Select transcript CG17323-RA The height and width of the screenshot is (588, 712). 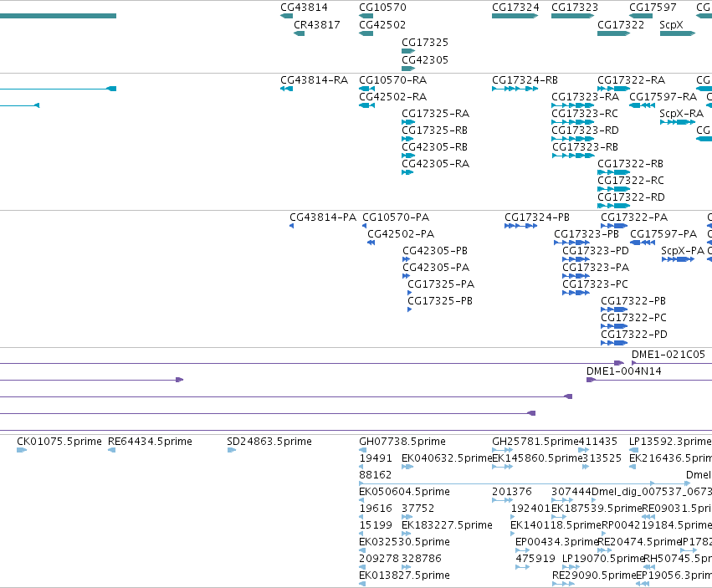[x=586, y=97]
